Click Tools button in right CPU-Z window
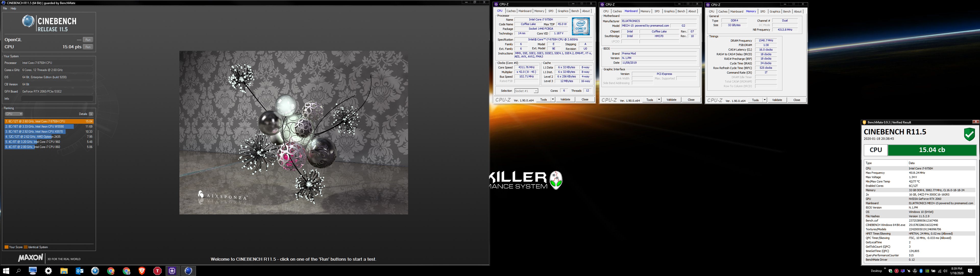 (x=755, y=100)
